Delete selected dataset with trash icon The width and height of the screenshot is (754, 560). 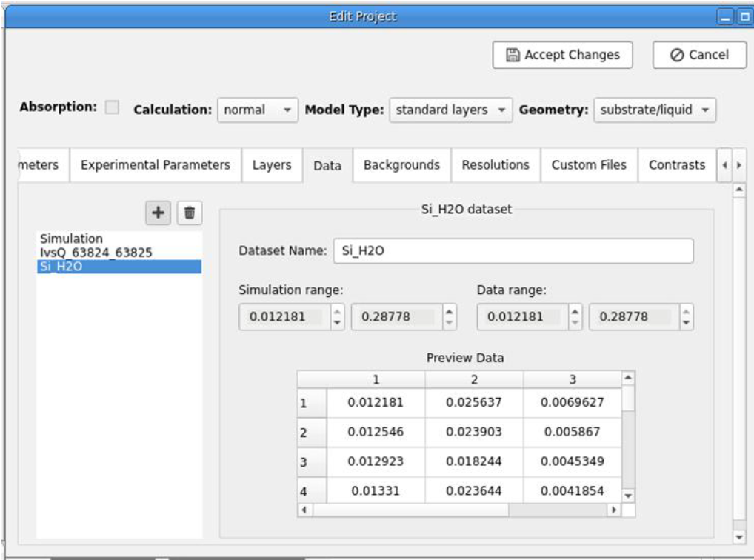tap(190, 213)
